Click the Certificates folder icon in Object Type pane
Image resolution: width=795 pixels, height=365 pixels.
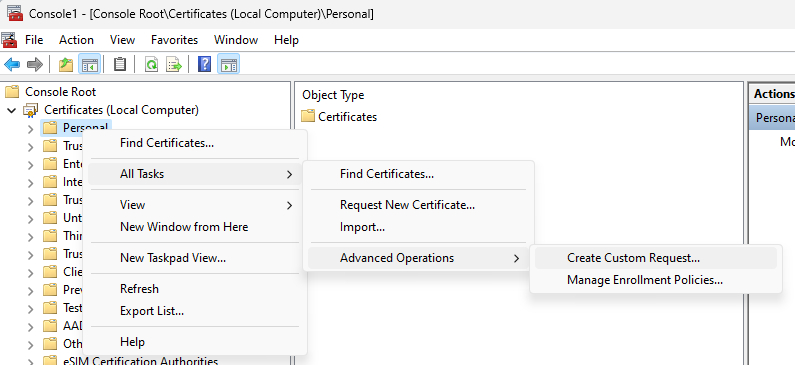tap(308, 116)
